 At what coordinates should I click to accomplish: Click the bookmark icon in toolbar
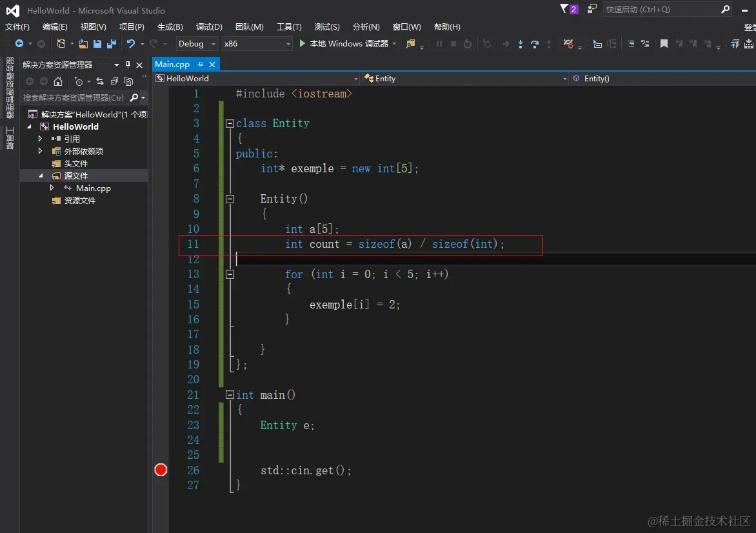point(664,44)
